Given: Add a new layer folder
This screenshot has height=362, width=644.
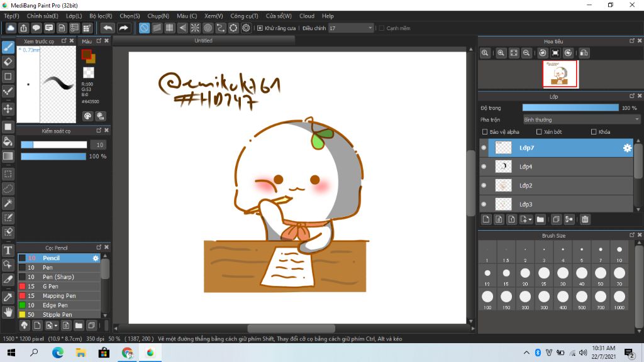Looking at the screenshot, I should pos(540,219).
